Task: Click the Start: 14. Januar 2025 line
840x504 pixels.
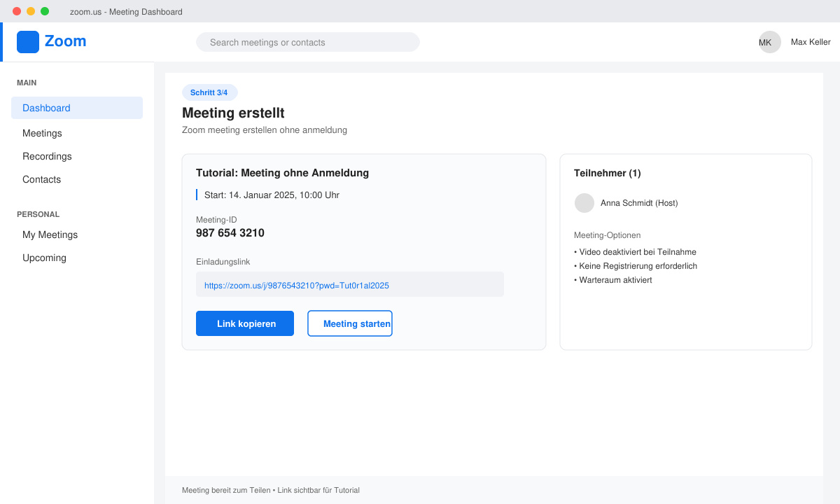Action: click(272, 195)
